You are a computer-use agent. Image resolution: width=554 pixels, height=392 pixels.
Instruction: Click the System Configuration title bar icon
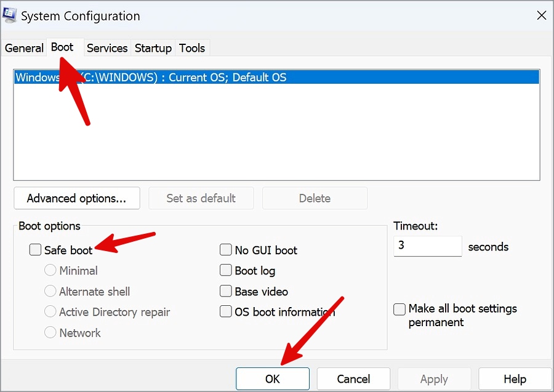pos(10,16)
